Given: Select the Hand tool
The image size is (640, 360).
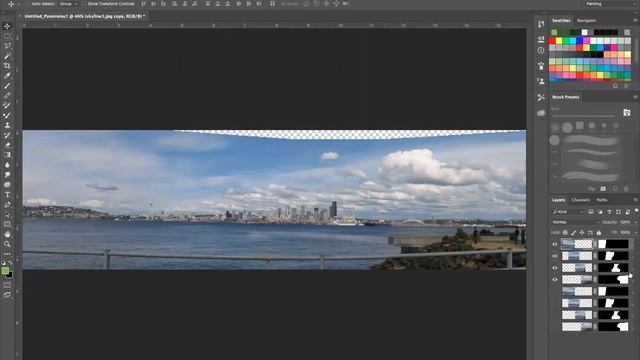Looking at the screenshot, I should coord(7,234).
